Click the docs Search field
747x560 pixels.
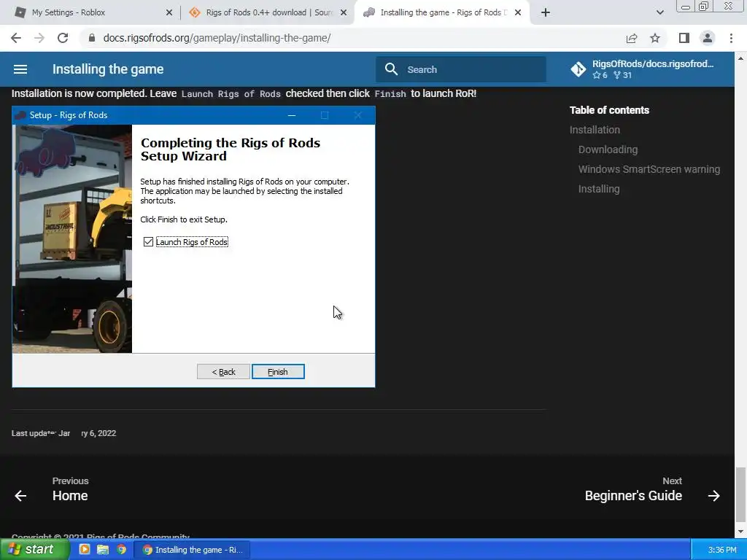(x=461, y=69)
